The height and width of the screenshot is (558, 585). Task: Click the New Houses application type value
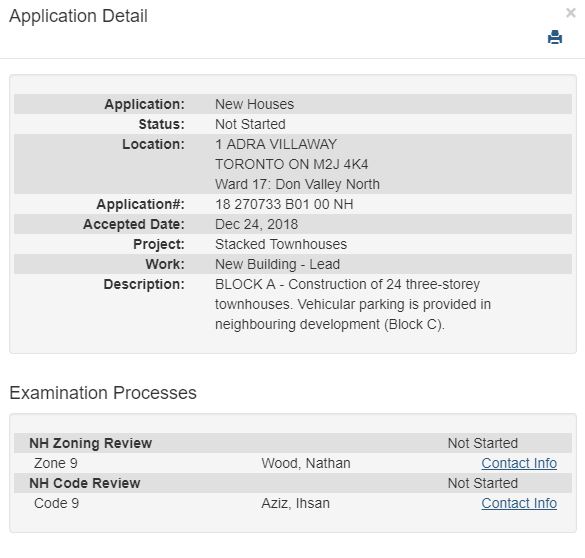tap(254, 104)
